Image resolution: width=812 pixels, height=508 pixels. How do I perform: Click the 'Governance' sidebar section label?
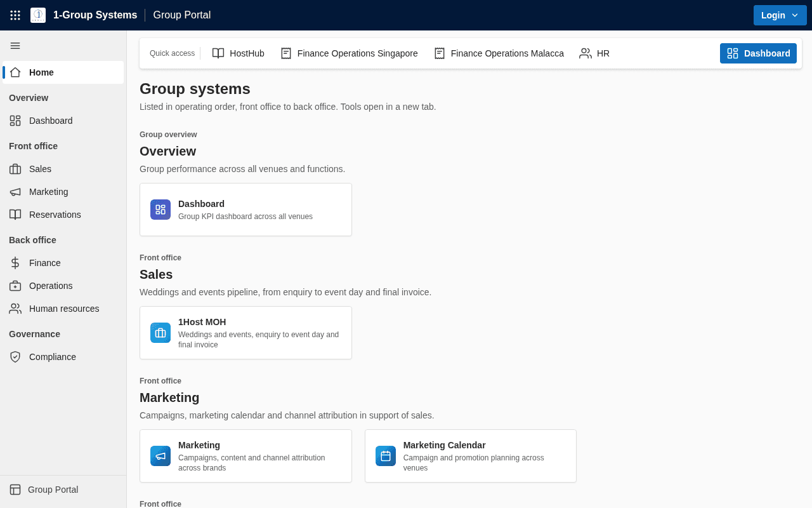(34, 334)
